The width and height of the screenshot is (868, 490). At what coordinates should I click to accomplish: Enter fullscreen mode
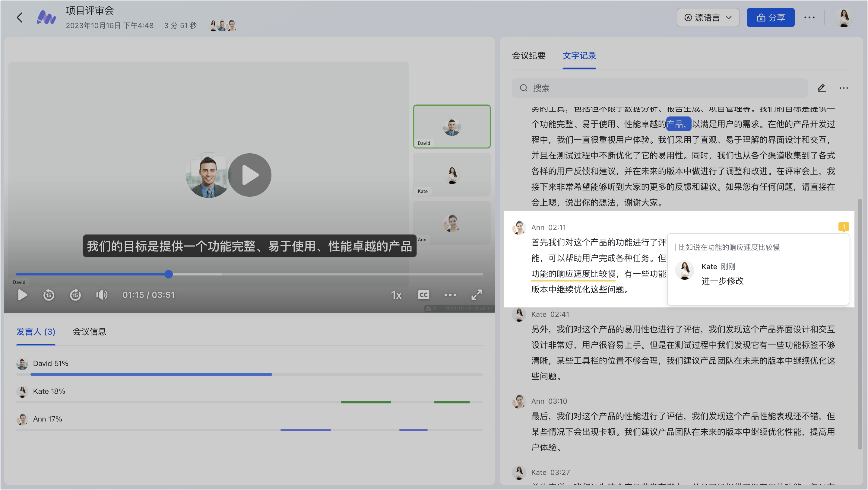477,295
